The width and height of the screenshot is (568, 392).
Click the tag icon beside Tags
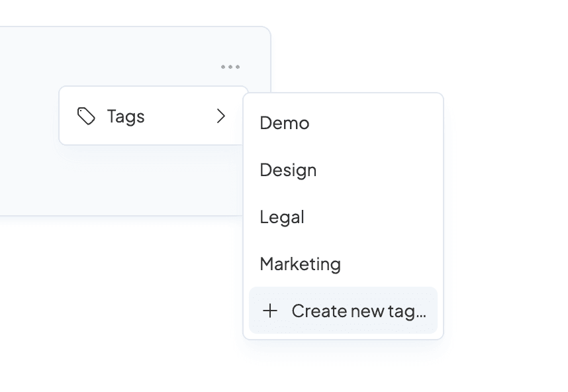click(x=86, y=116)
